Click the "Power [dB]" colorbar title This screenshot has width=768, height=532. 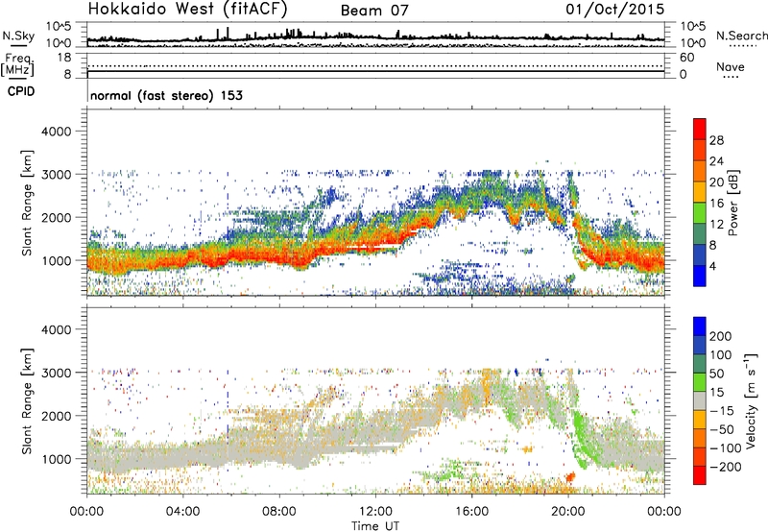[x=733, y=203]
